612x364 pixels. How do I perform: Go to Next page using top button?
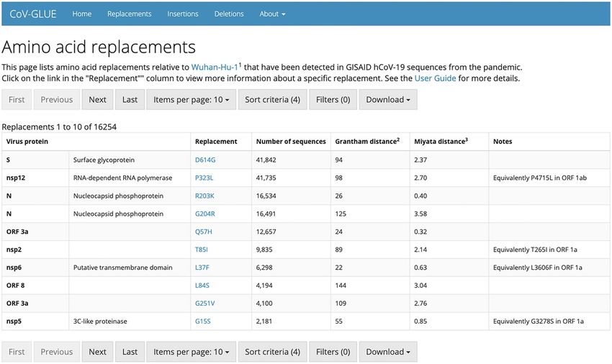[x=98, y=99]
